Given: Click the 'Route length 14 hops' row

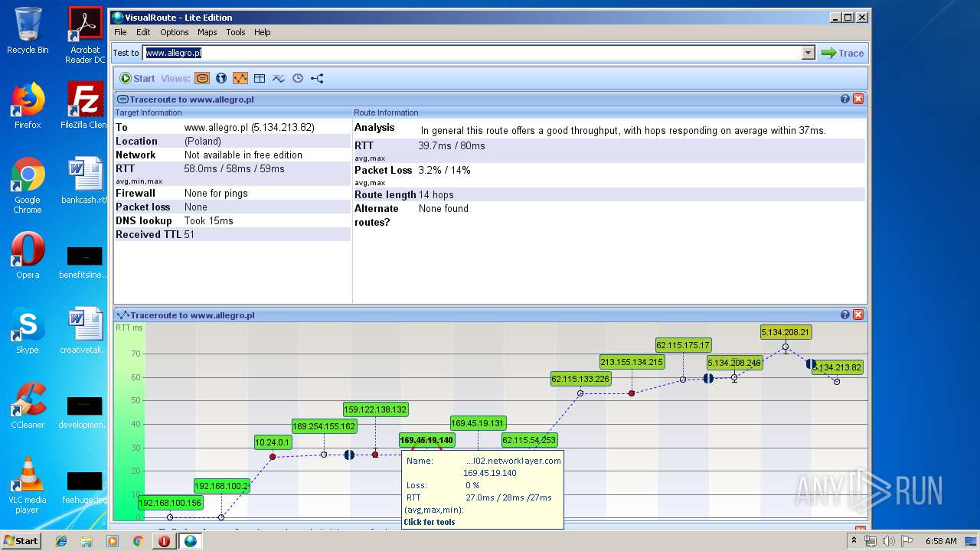Looking at the screenshot, I should tap(609, 194).
